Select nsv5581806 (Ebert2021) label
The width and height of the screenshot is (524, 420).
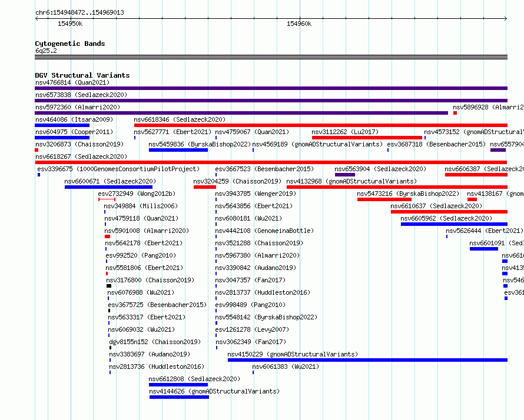point(144,268)
